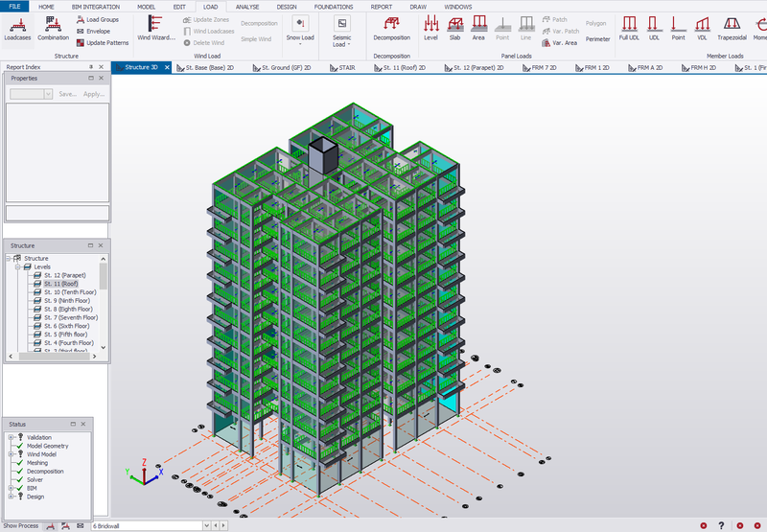Open the Snow Load dropdown
This screenshot has height=532, width=767.
300,38
